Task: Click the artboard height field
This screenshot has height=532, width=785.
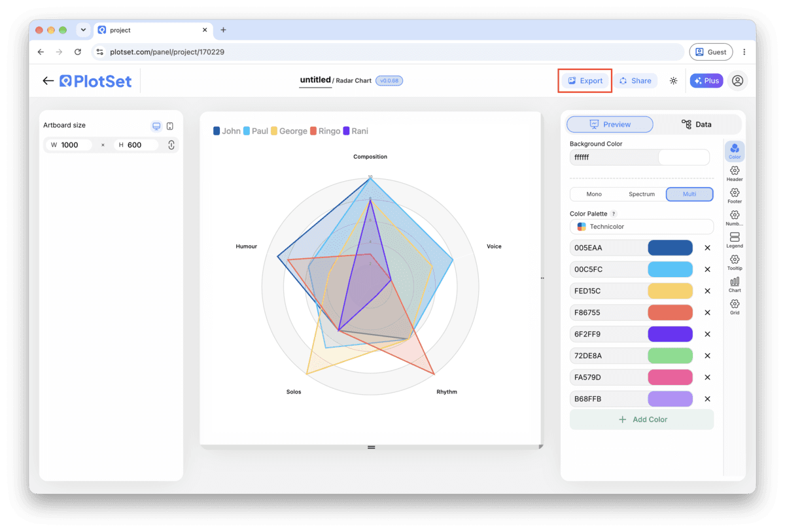Action: coord(136,145)
